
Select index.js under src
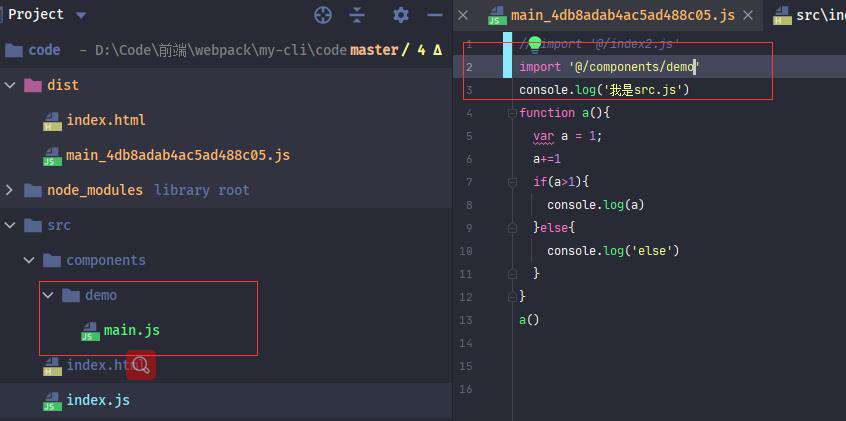98,400
